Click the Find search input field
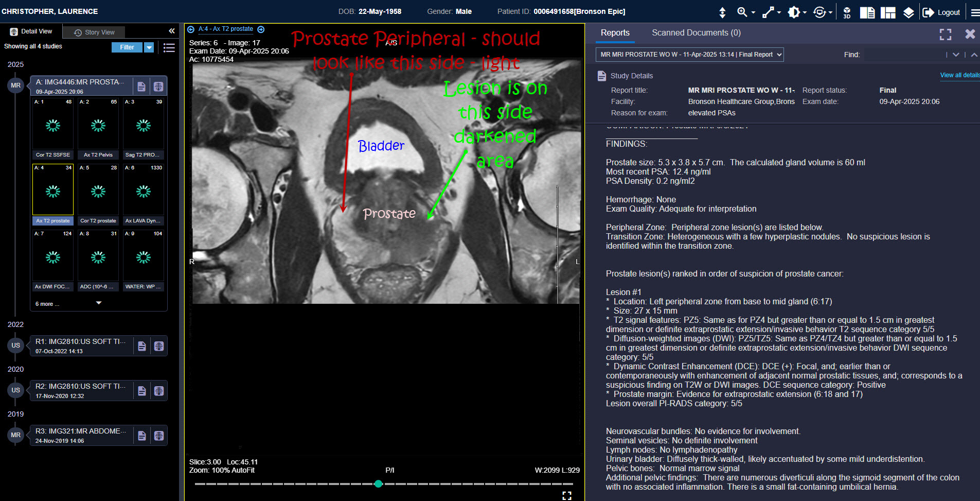980x501 pixels. click(903, 55)
